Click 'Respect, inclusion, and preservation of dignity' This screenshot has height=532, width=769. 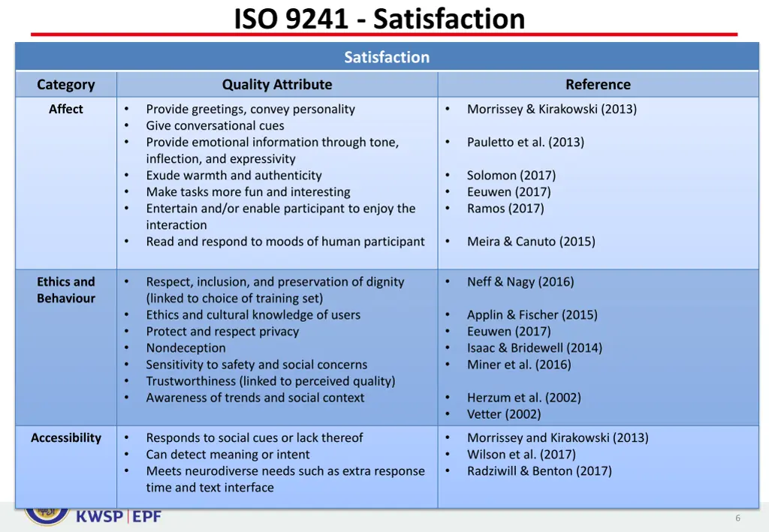tap(275, 290)
